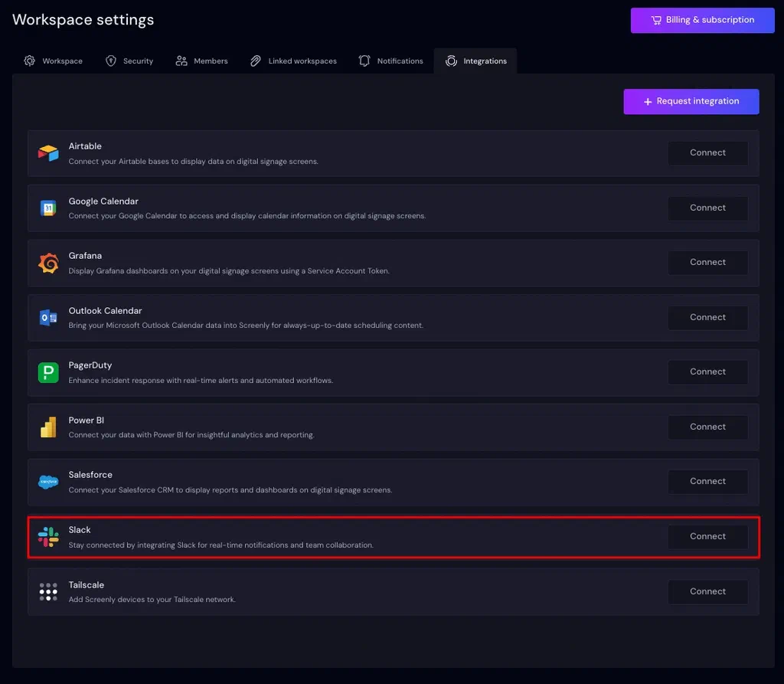The height and width of the screenshot is (684, 784).
Task: Switch to the Notifications tab
Action: (391, 61)
